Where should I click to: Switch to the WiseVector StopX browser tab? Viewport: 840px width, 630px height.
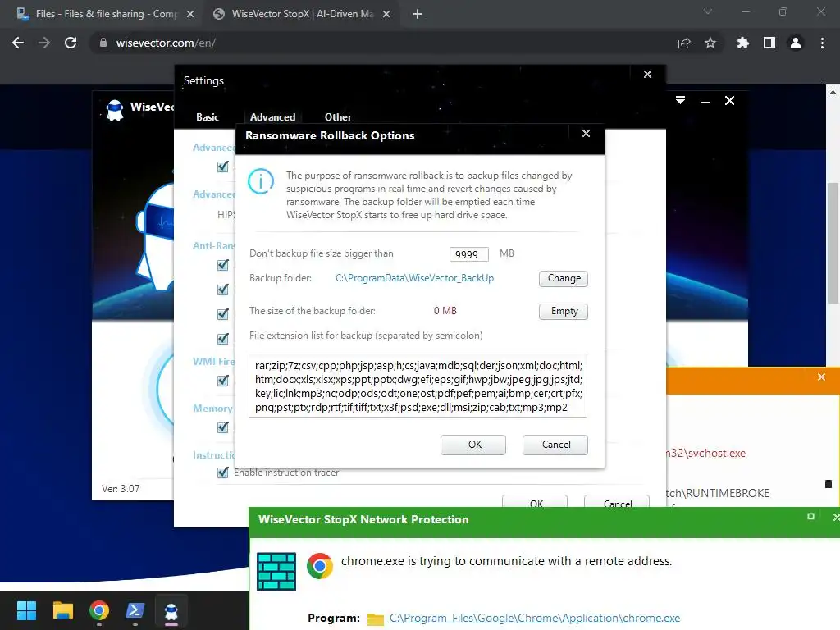302,14
